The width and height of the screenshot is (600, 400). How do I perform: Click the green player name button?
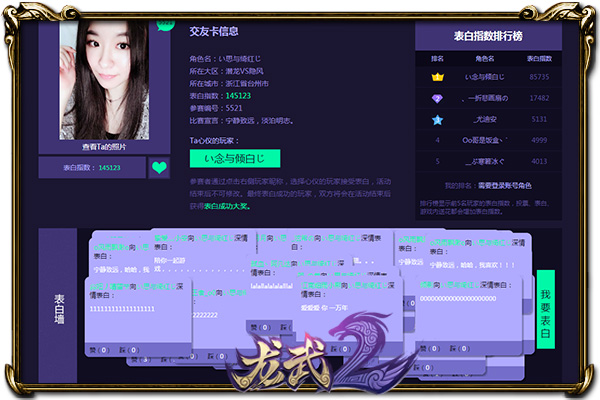pos(234,158)
